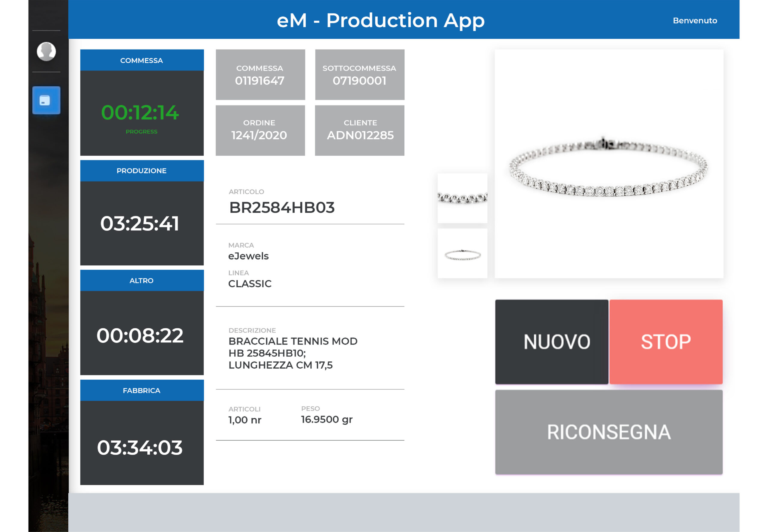The height and width of the screenshot is (532, 768).
Task: Click the 03:34:03 factory timer
Action: (x=140, y=447)
